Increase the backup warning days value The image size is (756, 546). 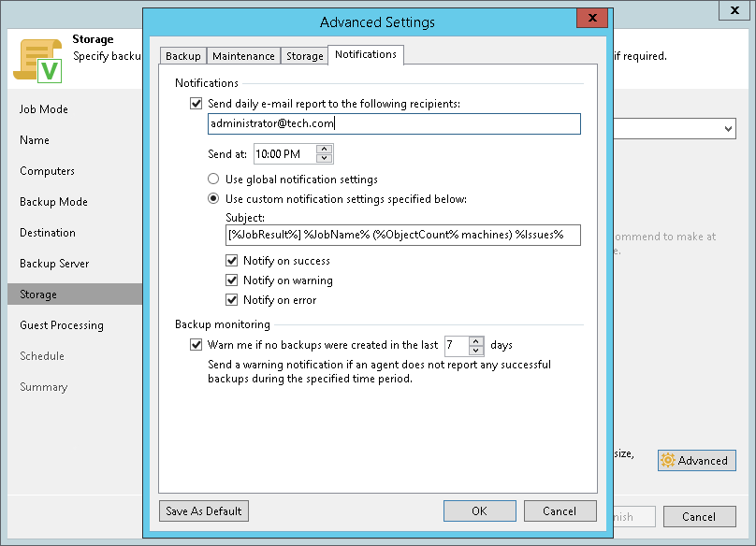click(x=476, y=340)
